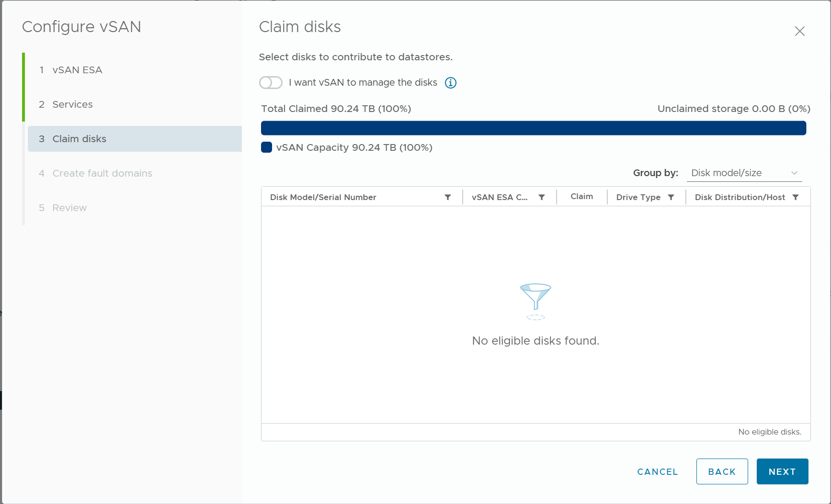831x504 pixels.
Task: Filter the Disk Distribution/Host column
Action: pos(796,197)
